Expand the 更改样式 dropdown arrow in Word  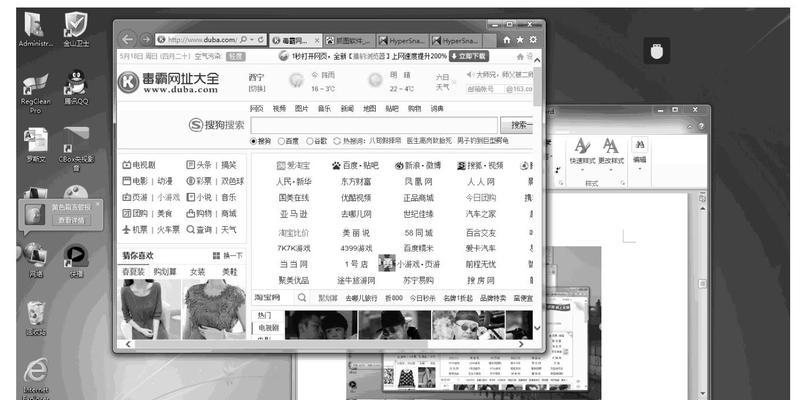pos(610,169)
